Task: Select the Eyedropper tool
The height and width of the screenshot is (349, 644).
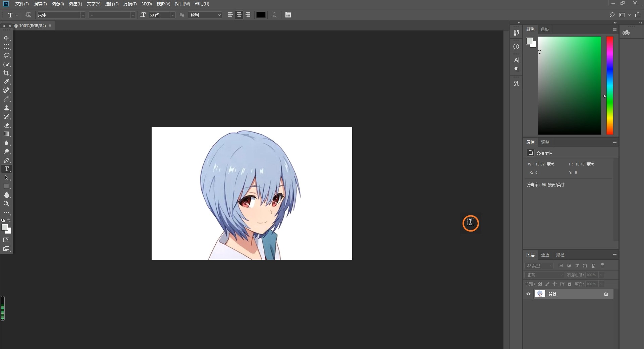Action: 6,82
